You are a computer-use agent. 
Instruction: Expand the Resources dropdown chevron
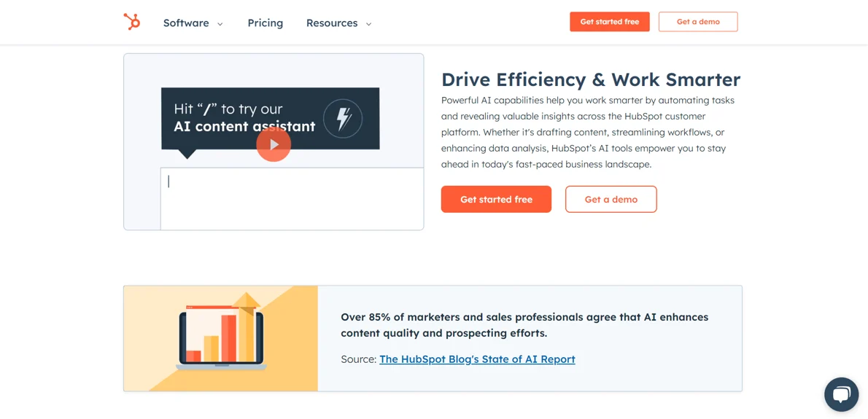click(368, 24)
